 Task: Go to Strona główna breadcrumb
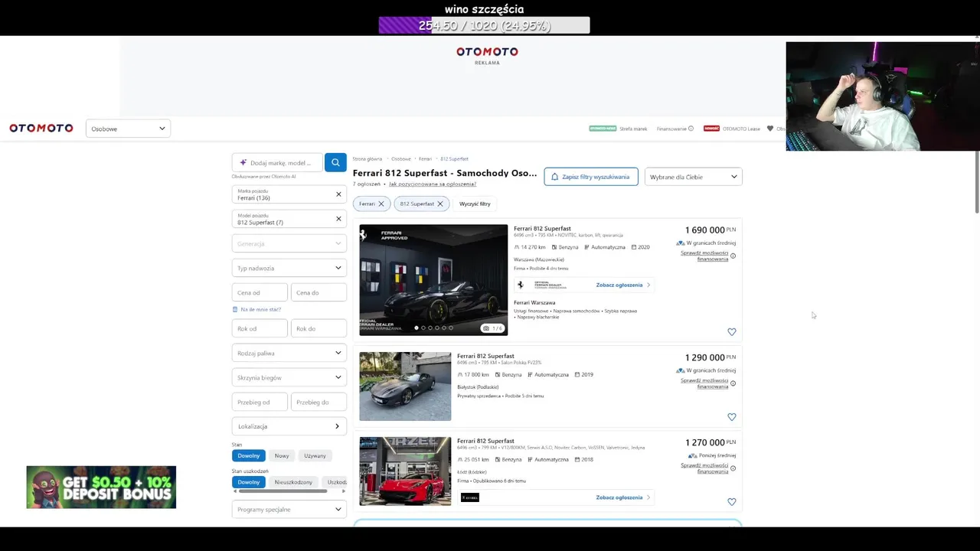[367, 159]
